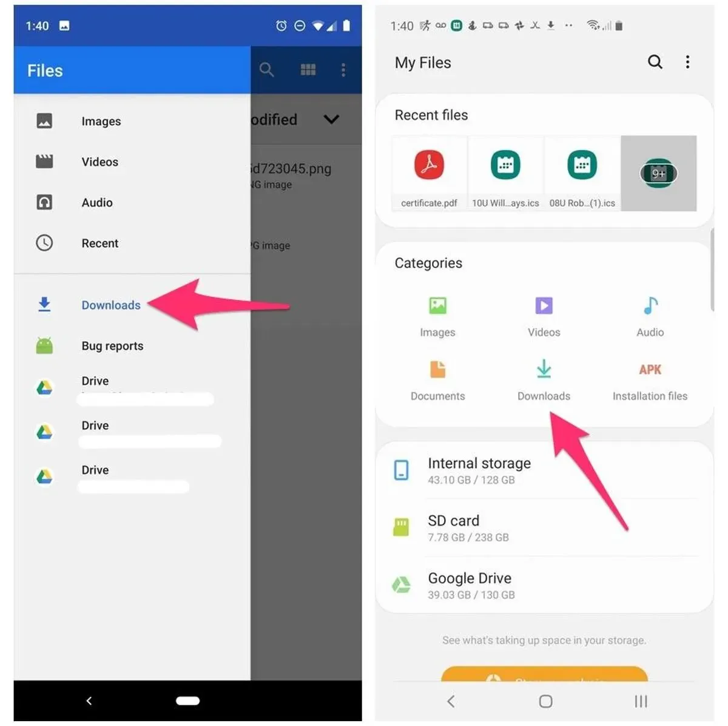Open the Installation files APK category
The height and width of the screenshot is (726, 728).
point(650,379)
